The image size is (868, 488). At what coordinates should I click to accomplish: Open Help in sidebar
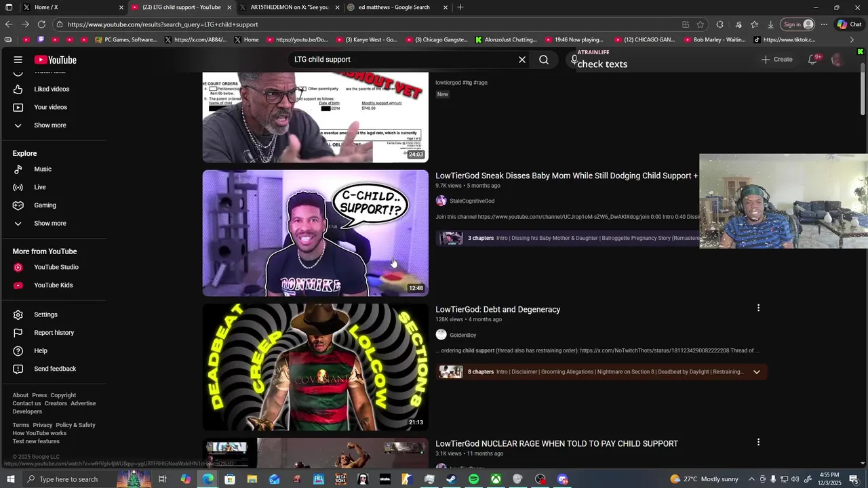(x=41, y=350)
